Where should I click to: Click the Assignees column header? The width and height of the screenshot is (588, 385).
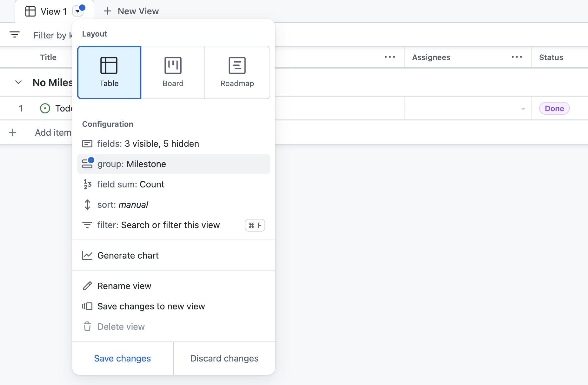[431, 57]
